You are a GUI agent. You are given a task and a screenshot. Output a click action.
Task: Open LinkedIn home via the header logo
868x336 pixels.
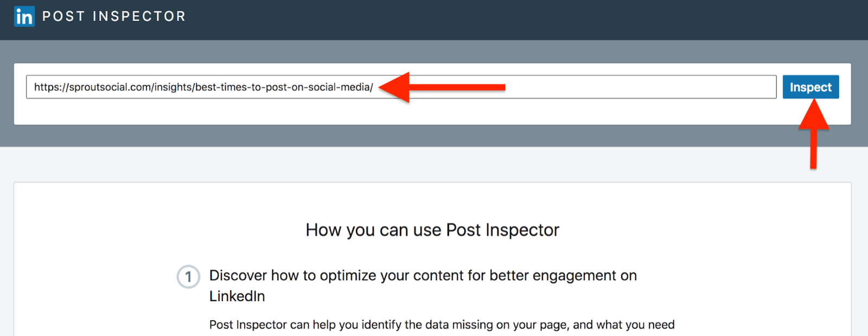24,16
